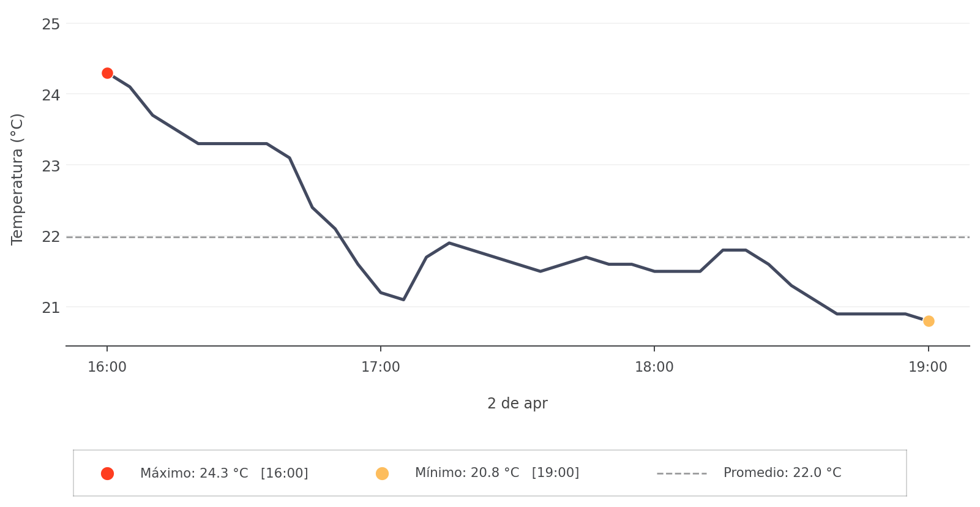Click the 25 y-axis tick label

[51, 24]
